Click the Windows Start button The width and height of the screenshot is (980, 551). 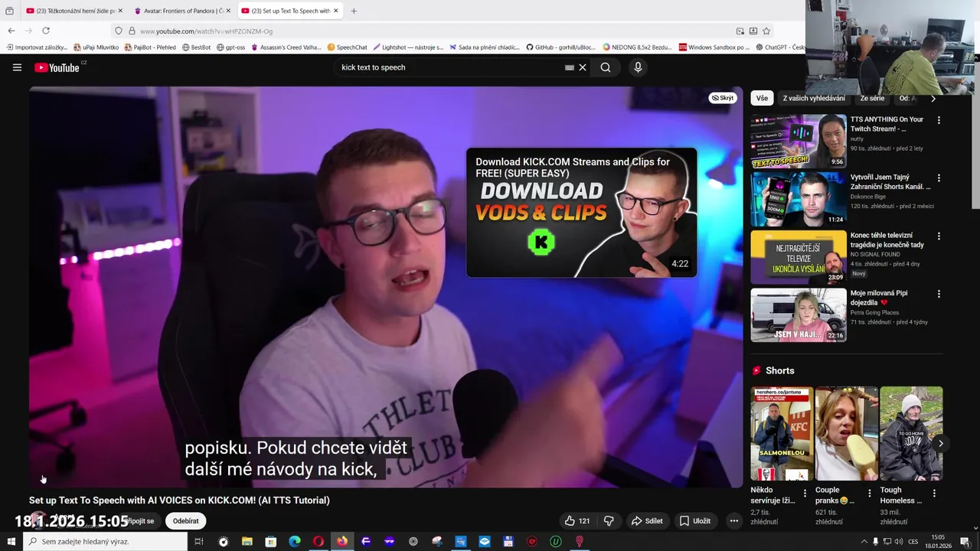tap(11, 542)
